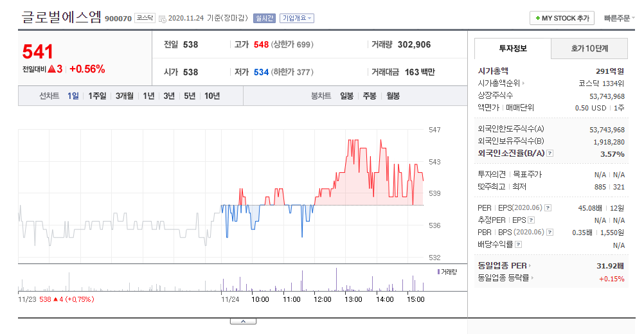The height and width of the screenshot is (334, 644).
Task: Click help icon next to 배당수익률
Action: click(518, 245)
